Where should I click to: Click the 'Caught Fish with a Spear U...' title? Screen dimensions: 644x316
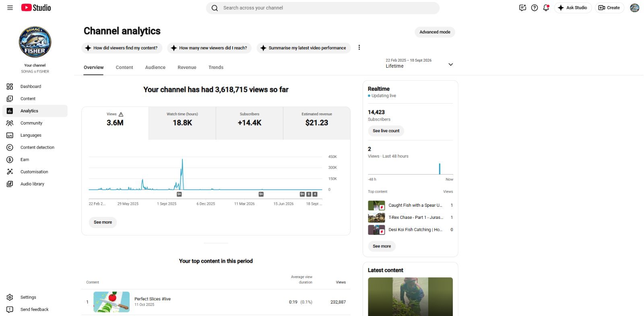(415, 206)
